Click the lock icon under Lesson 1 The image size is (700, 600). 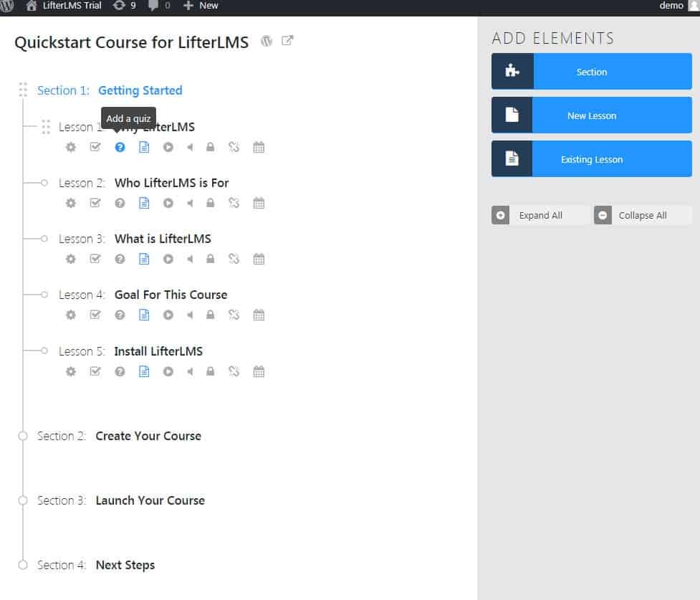(x=210, y=147)
